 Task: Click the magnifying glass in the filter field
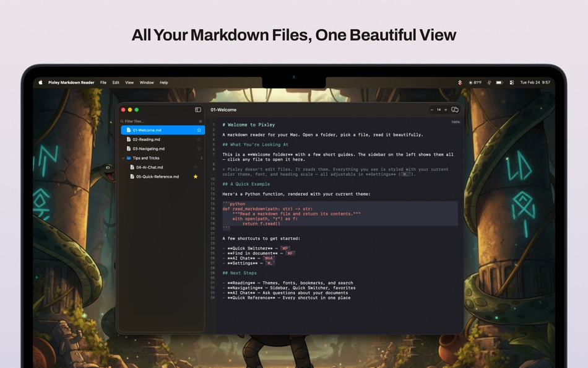point(122,121)
